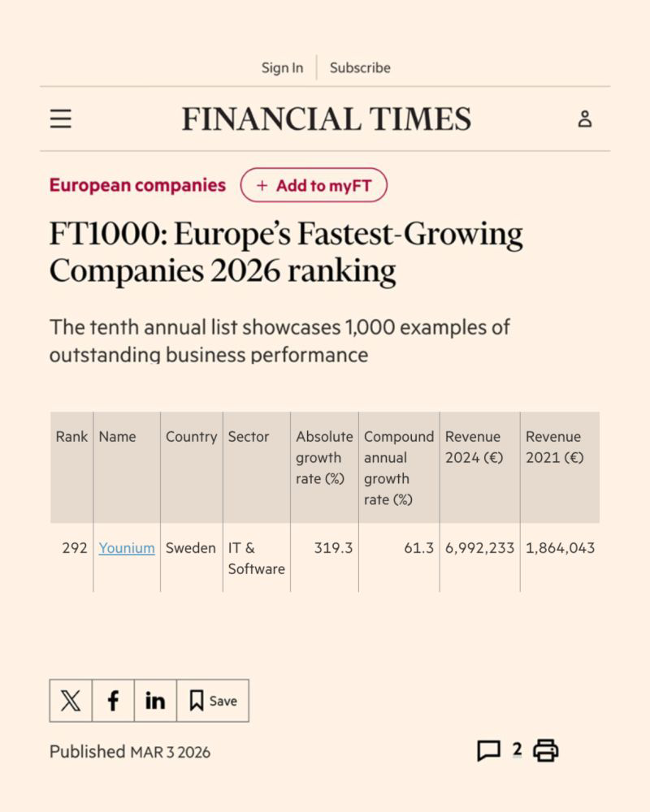The image size is (650, 812).
Task: Open the comments speech bubble icon
Action: [x=488, y=751]
